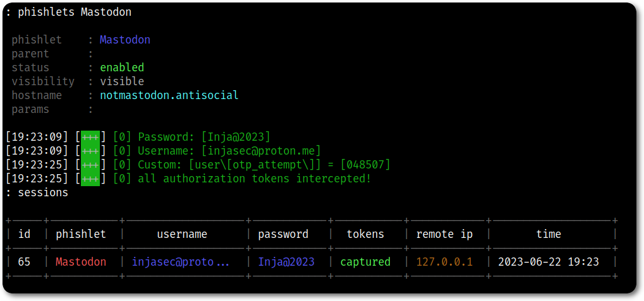Click the green +++ badge beside Password log
The image size is (644, 301).
(90, 137)
